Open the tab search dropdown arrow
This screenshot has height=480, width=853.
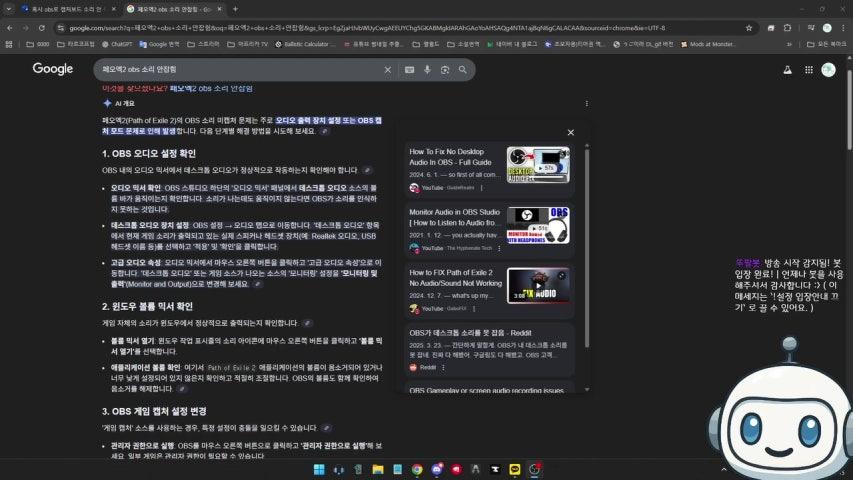coord(9,9)
